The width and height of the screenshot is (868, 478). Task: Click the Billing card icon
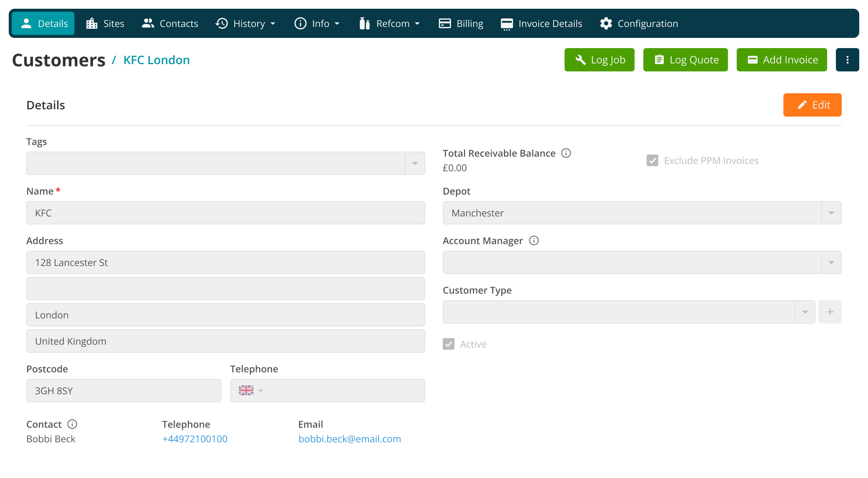[445, 23]
